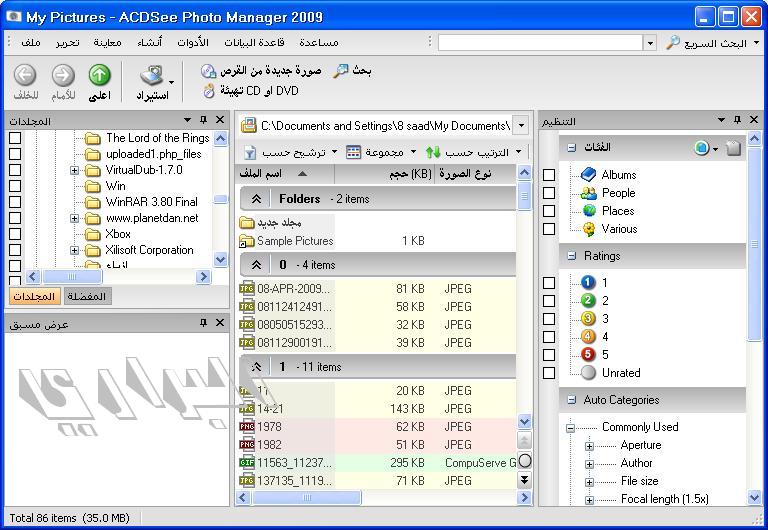The height and width of the screenshot is (530, 768).
Task: Expand the www.planetdan.net folder node
Action: pyautogui.click(x=74, y=218)
